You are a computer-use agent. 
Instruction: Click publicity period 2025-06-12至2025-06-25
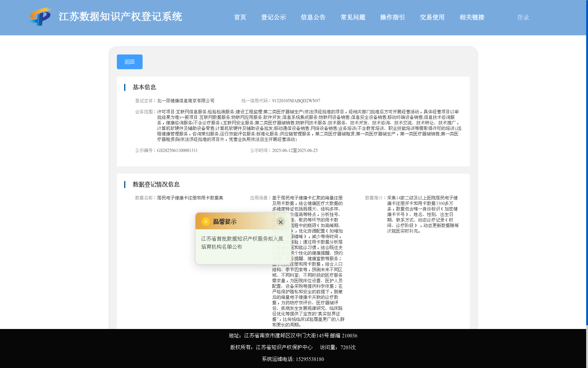[295, 151]
